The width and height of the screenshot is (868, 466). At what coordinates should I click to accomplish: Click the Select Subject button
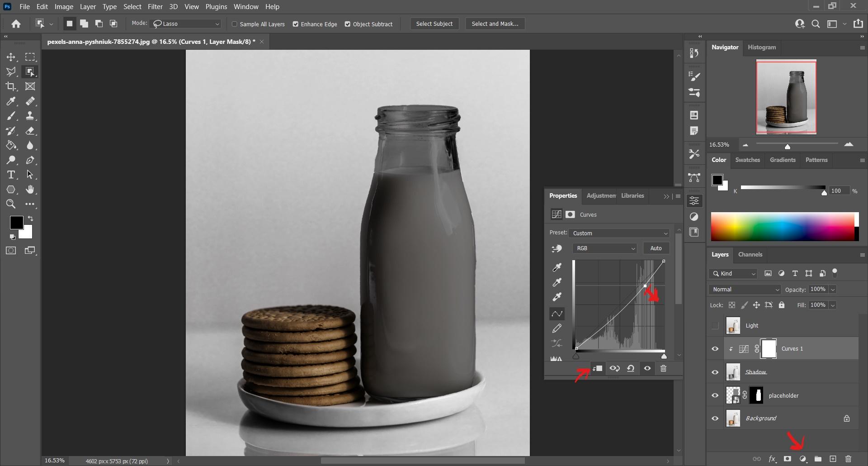(434, 24)
